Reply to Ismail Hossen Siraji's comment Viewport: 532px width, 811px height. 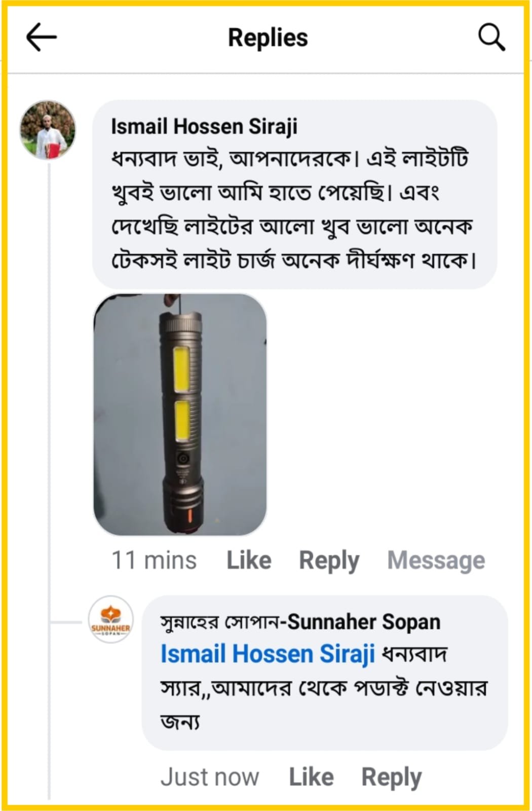[329, 561]
